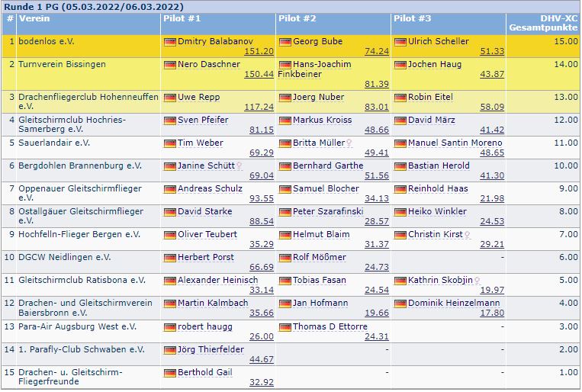Open flight score 32.92

pyautogui.click(x=262, y=382)
